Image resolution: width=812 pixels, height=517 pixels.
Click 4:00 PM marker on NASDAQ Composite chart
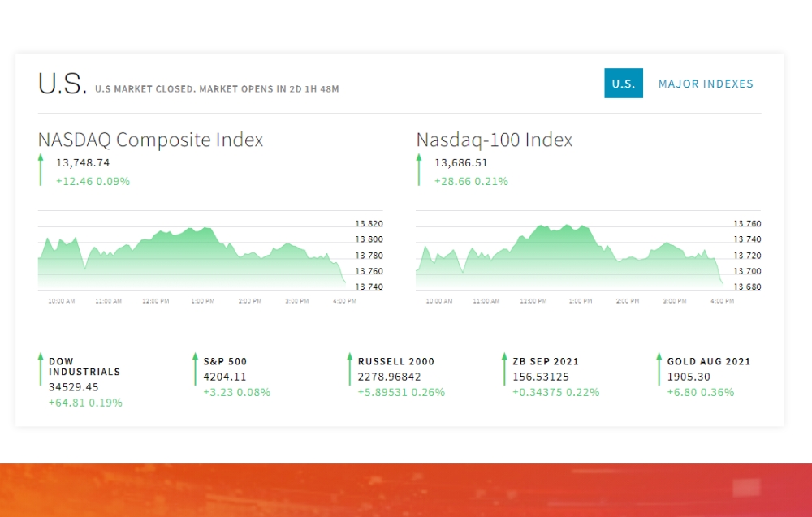(x=345, y=300)
